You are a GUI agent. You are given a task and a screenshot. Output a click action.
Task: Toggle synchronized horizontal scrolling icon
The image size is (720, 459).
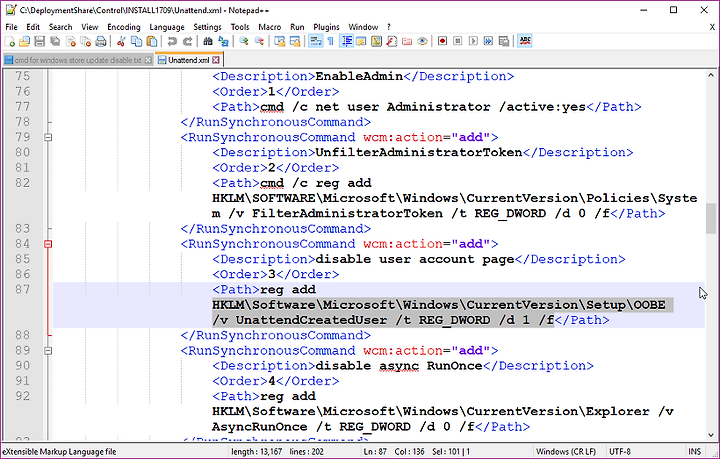(x=295, y=42)
